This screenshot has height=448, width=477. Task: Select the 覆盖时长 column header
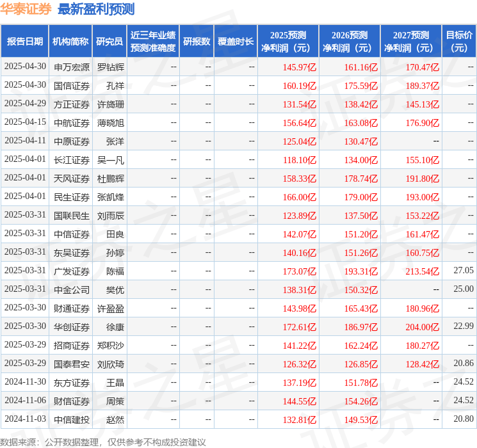(x=236, y=41)
